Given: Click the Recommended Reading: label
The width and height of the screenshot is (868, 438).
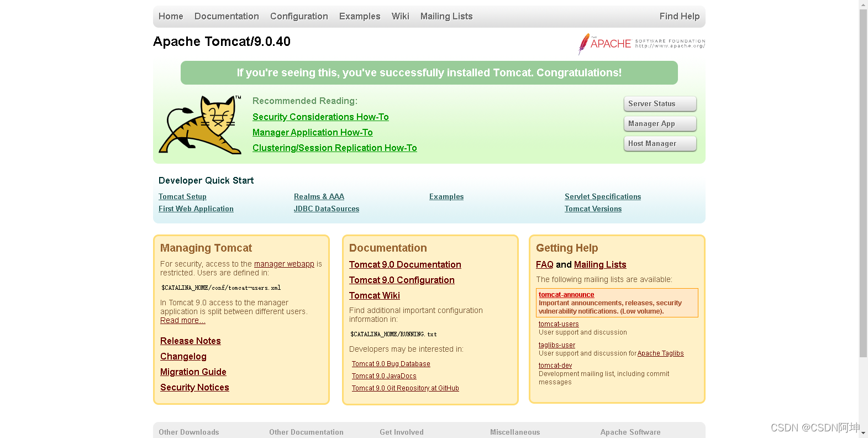Looking at the screenshot, I should tap(305, 101).
